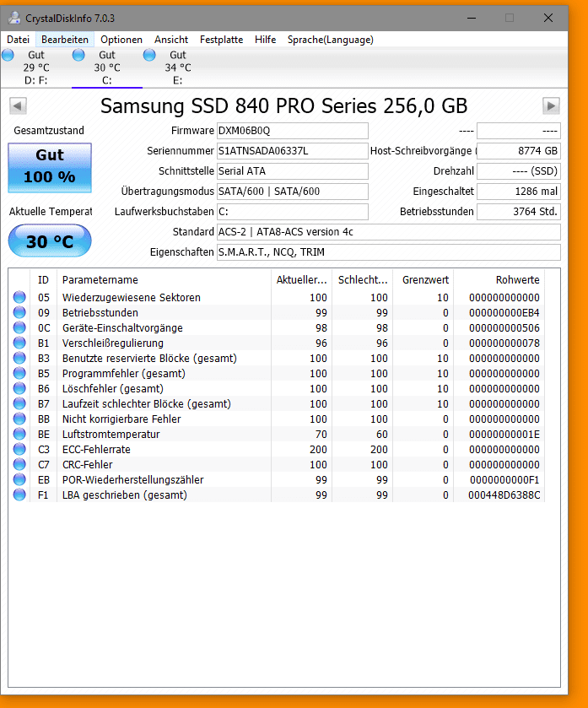Viewport: 588px width, 708px height.
Task: Click status orb for Wiederzugewiesene Sektoren row
Action: pos(19,297)
